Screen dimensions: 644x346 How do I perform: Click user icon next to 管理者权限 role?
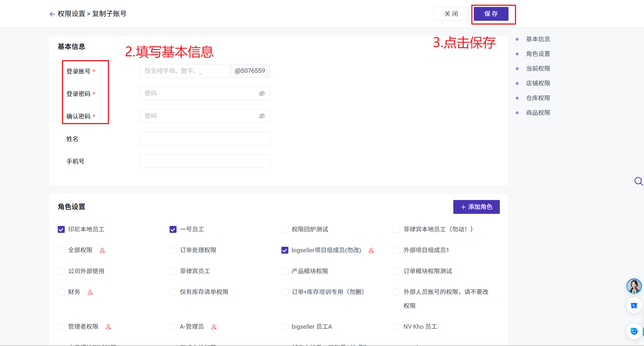108,327
